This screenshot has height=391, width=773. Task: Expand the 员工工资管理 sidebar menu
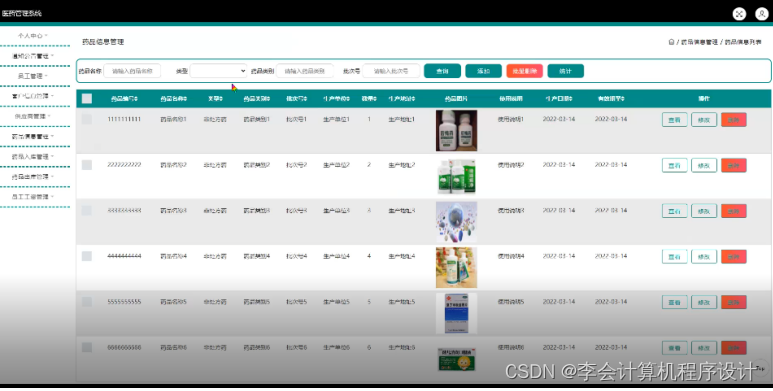(33, 197)
